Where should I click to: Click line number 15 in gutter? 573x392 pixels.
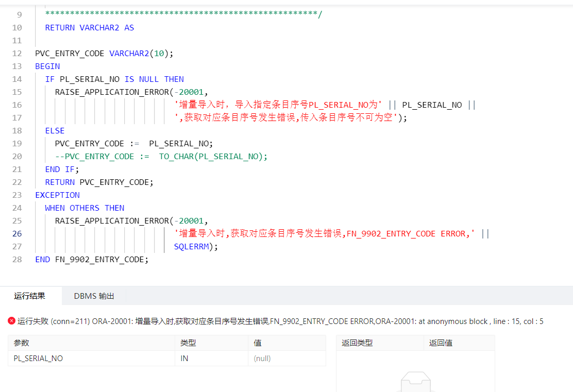(x=17, y=92)
